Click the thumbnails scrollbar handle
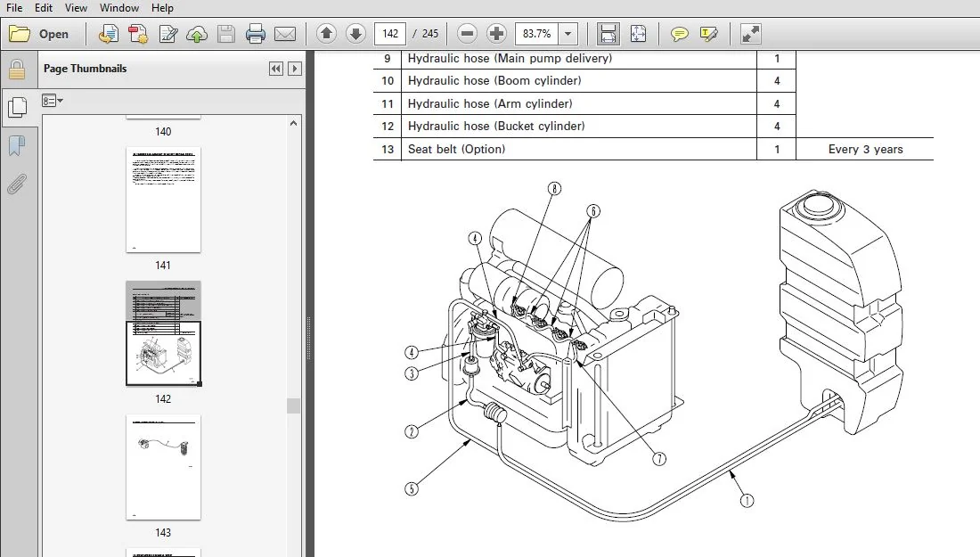 coord(294,405)
